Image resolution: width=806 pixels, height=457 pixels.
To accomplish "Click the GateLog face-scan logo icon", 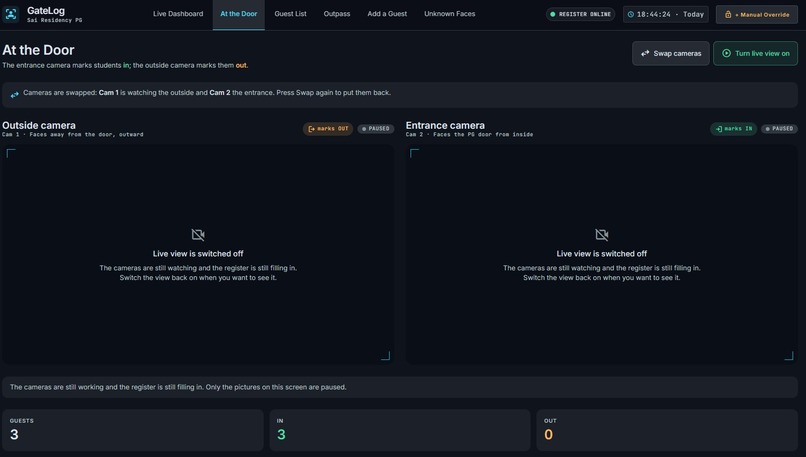I will coord(11,14).
